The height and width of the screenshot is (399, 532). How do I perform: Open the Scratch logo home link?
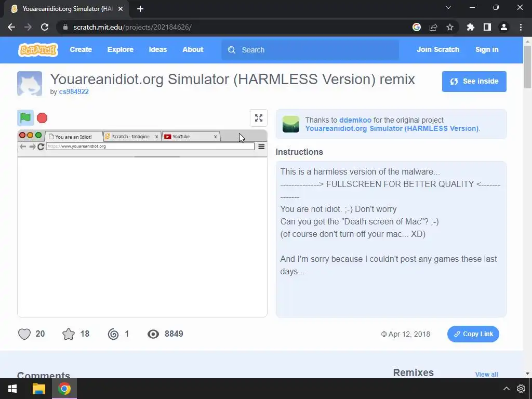(x=38, y=50)
